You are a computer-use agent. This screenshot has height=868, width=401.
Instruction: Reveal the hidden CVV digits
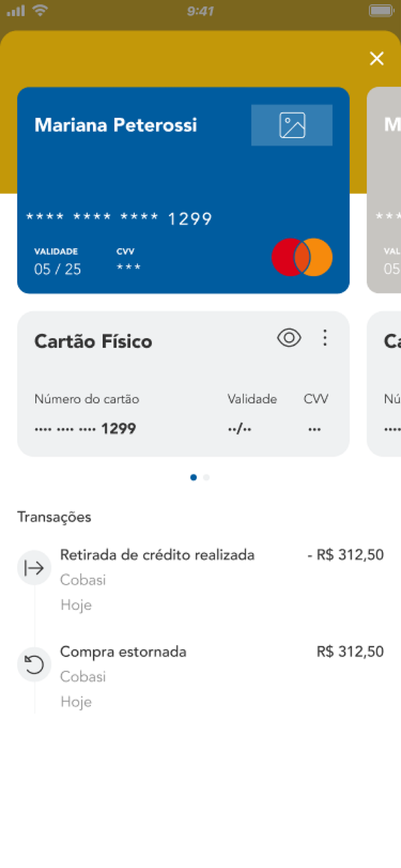[315, 428]
